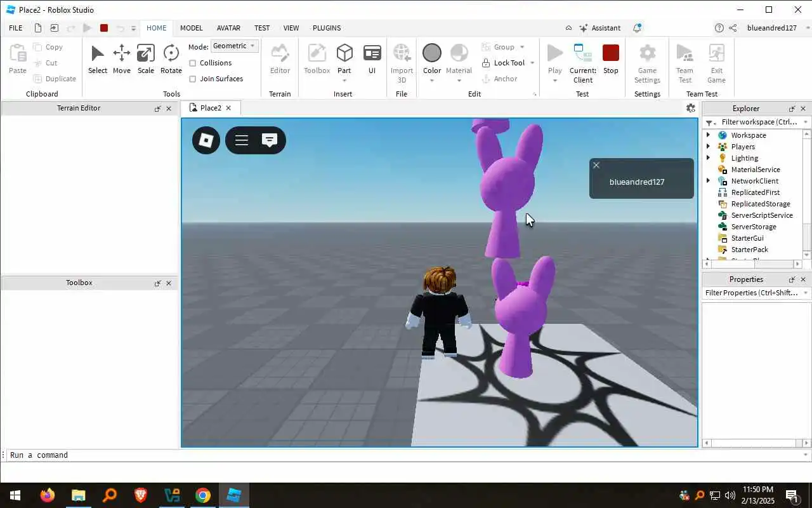Click the Stop test button
This screenshot has width=812, height=508.
point(611,60)
